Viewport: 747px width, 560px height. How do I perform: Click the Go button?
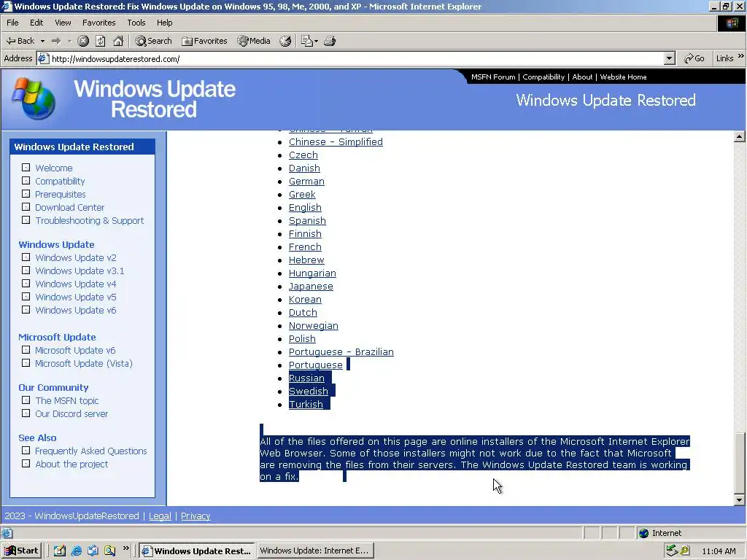[694, 58]
